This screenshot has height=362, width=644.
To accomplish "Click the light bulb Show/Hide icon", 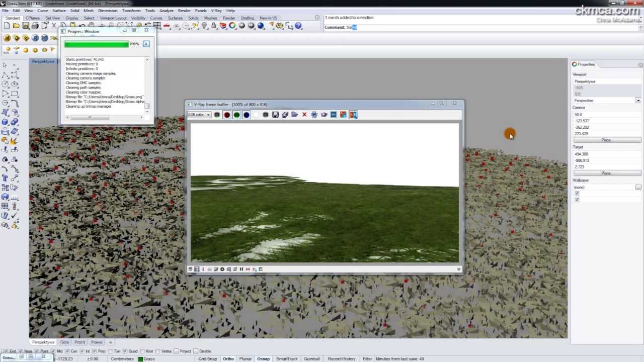I will (204, 26).
